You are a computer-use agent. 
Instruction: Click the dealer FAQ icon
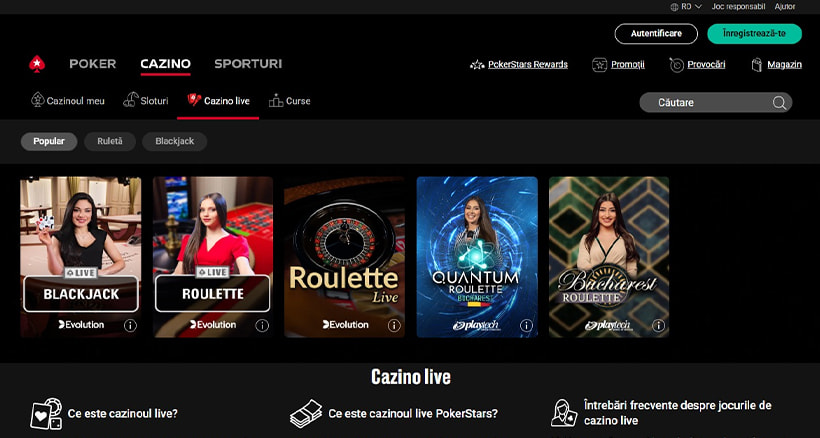pos(564,413)
